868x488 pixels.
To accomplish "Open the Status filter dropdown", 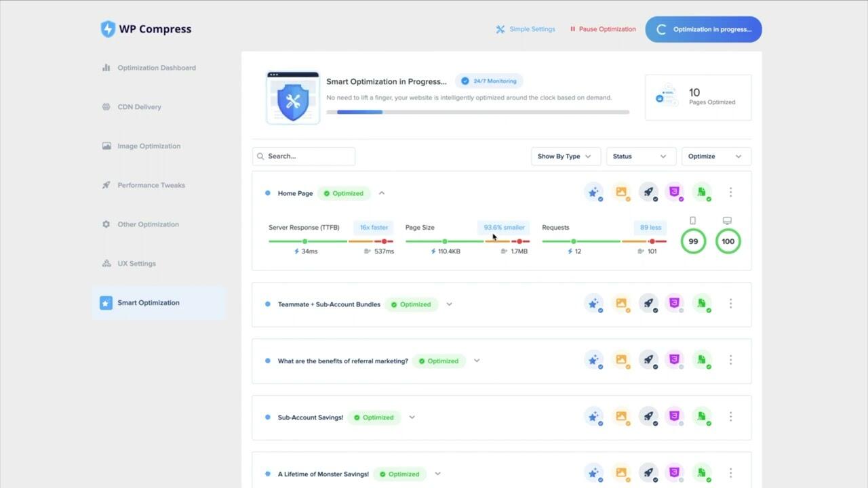I will coord(641,156).
